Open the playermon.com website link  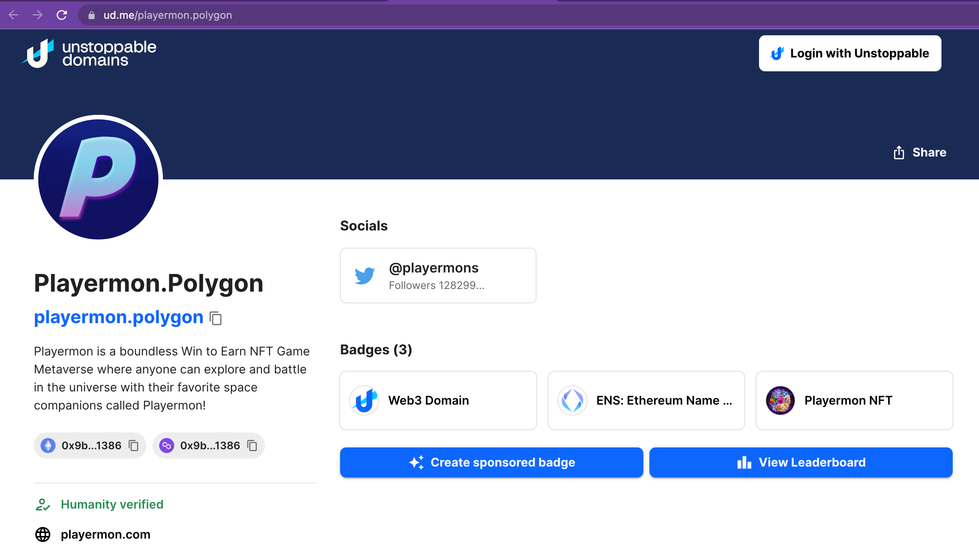(105, 534)
